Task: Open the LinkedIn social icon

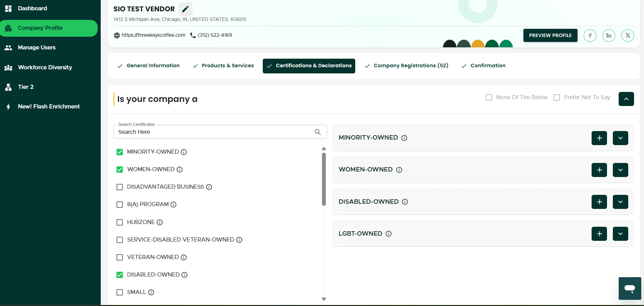Action: point(609,35)
